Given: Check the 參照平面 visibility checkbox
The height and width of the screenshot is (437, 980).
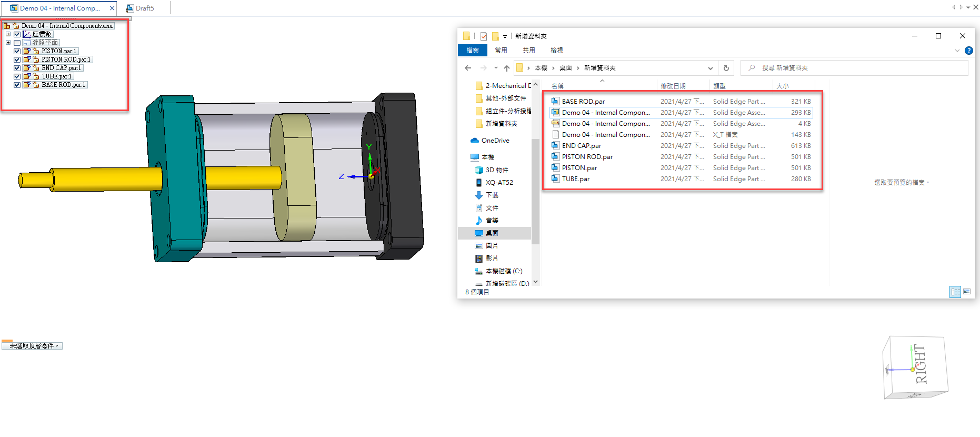Looking at the screenshot, I should click(17, 43).
